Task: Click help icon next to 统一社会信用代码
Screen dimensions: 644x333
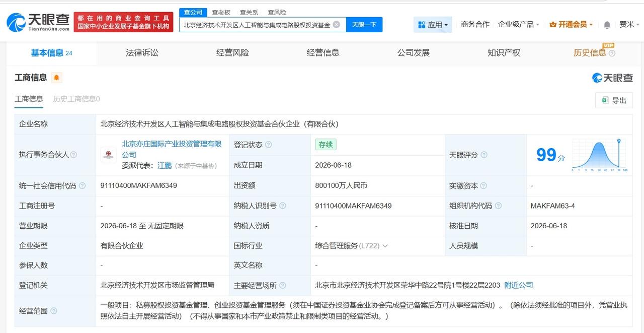Action: tap(83, 186)
